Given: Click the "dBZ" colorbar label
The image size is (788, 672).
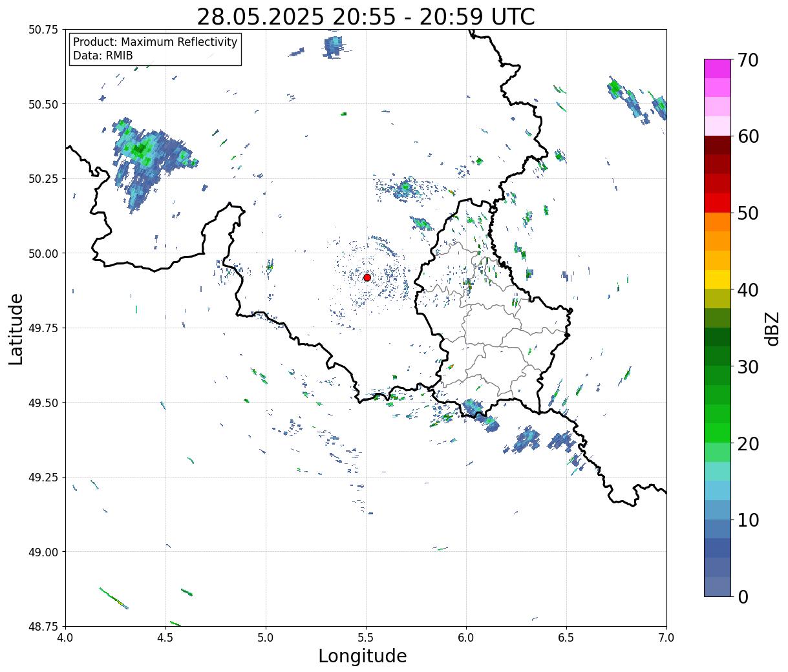Looking at the screenshot, I should click(x=772, y=328).
